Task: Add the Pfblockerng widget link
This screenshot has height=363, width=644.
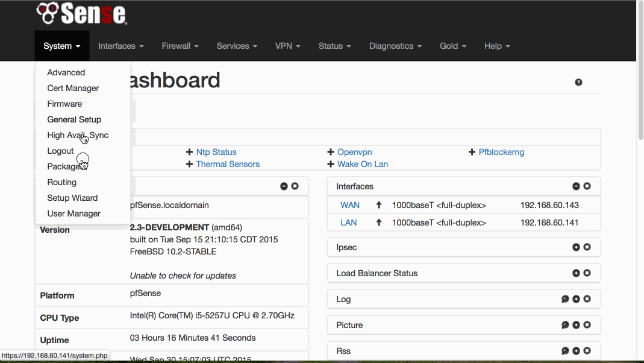Action: (x=501, y=152)
